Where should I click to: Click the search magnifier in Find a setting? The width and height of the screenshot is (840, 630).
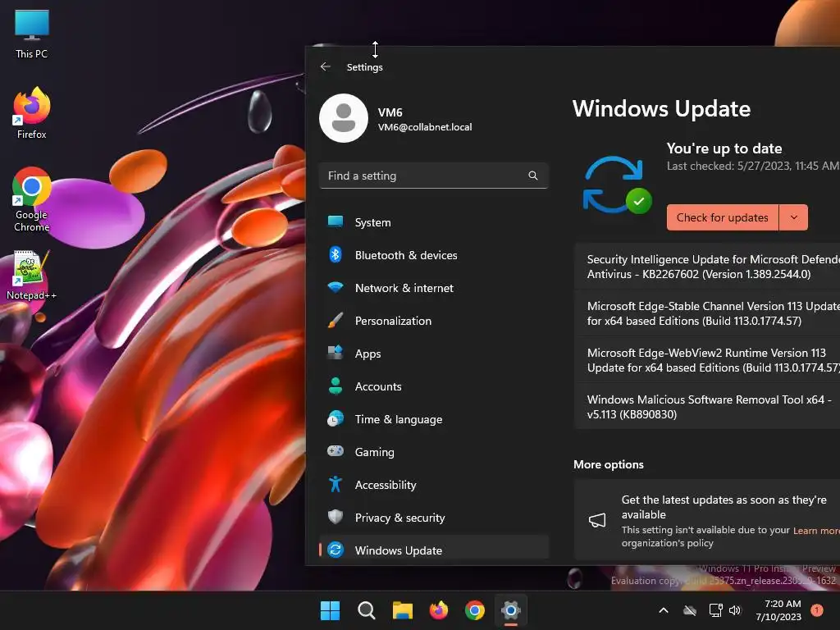[x=533, y=176]
